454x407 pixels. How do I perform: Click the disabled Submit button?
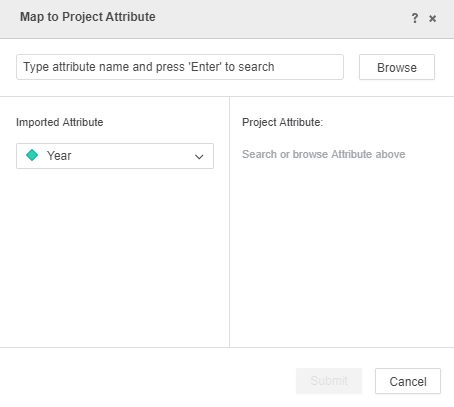(x=329, y=381)
